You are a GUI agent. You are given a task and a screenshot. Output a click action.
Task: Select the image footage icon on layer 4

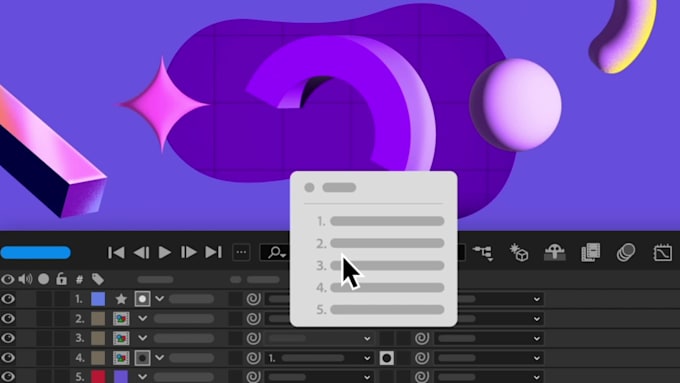[121, 358]
